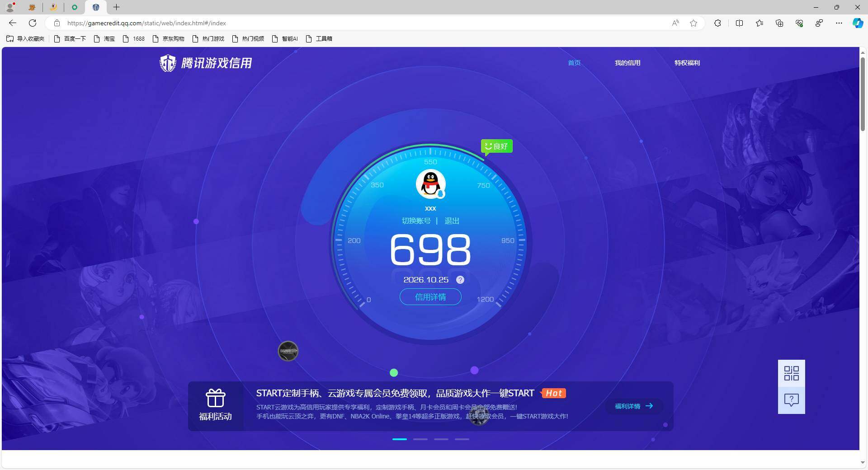868x470 pixels.
Task: Open the 福利详情 arrow link
Action: tap(634, 406)
